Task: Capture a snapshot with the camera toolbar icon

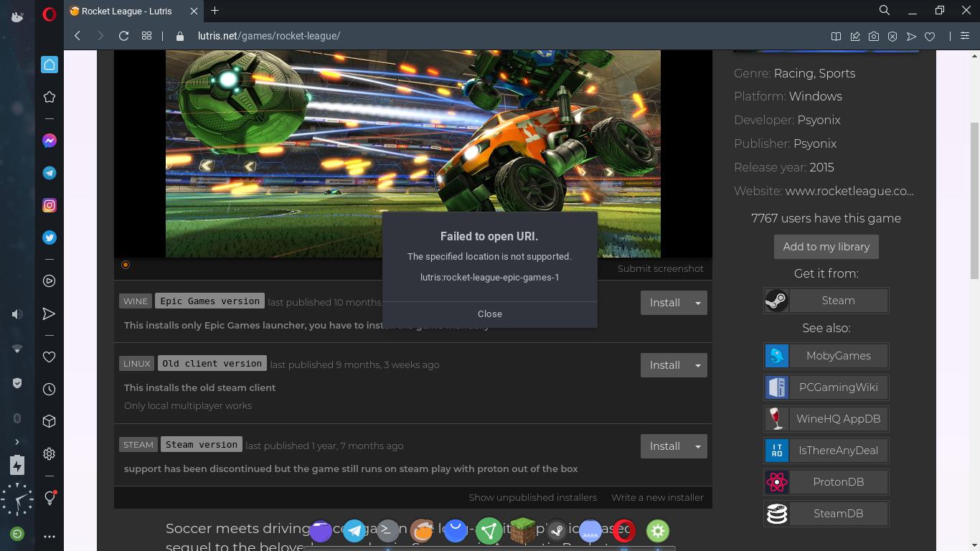Action: [x=874, y=36]
